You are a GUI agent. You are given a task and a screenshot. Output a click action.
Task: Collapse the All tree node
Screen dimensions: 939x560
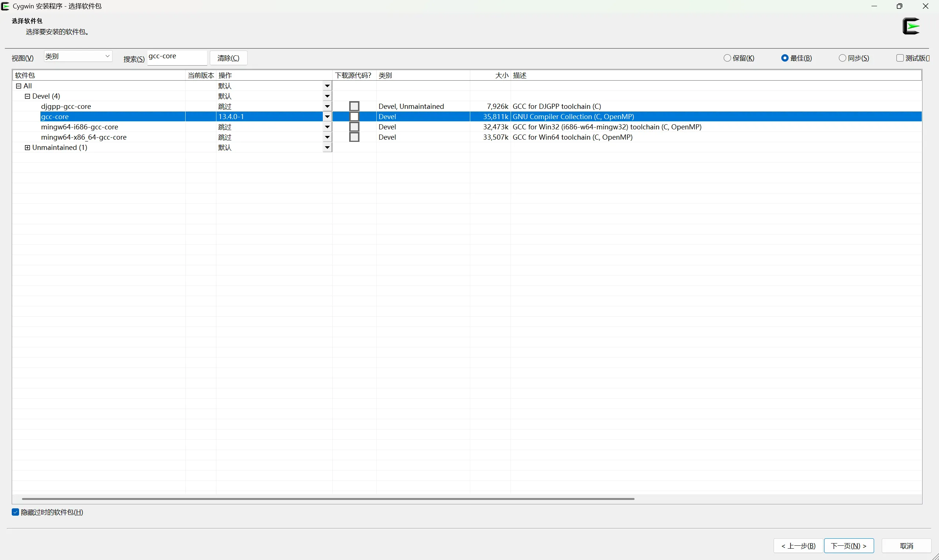click(18, 86)
